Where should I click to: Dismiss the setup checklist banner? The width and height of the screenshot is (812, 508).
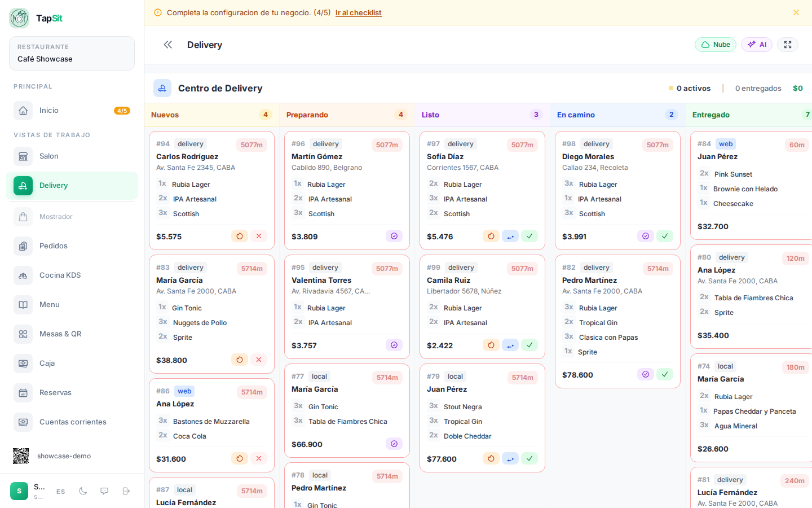796,12
